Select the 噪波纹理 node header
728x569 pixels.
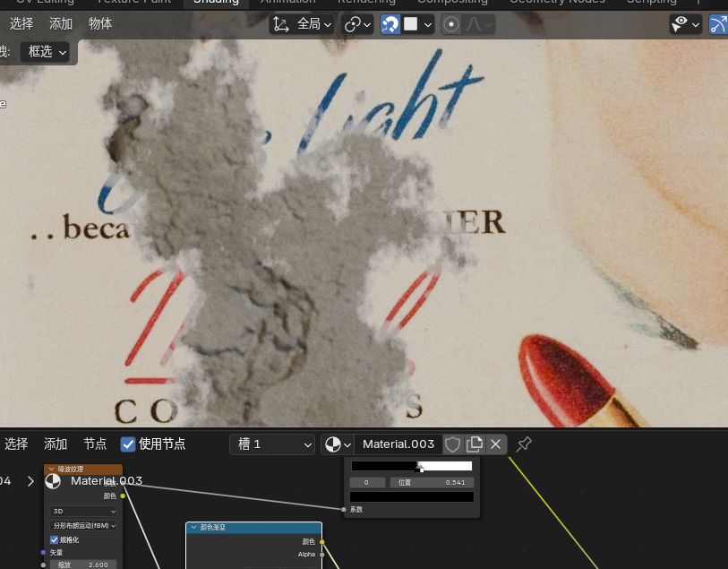(x=83, y=470)
